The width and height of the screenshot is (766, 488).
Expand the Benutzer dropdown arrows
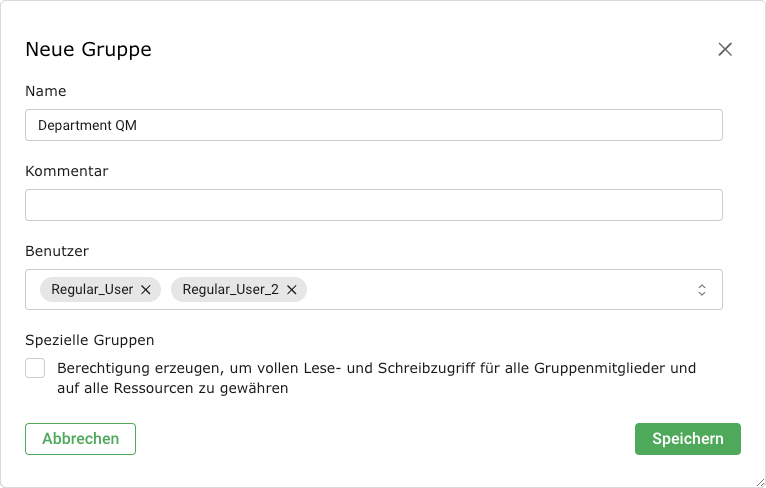(702, 290)
